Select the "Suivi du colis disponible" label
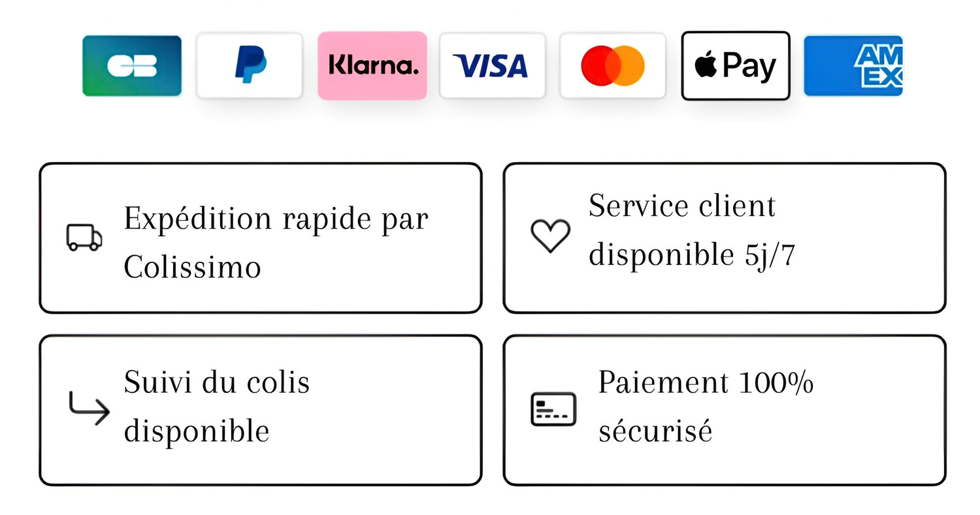 pos(216,406)
